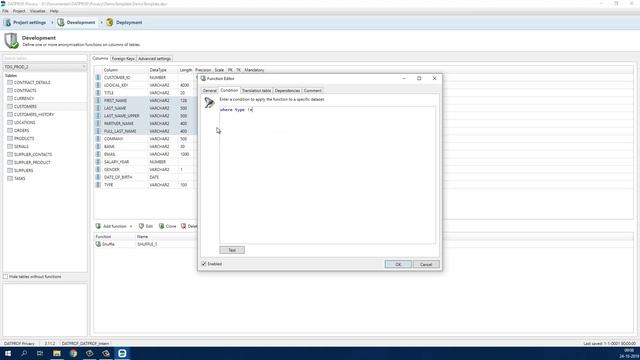Click the Edit label in the function toolbar
This screenshot has height=360, width=640.
tap(149, 226)
